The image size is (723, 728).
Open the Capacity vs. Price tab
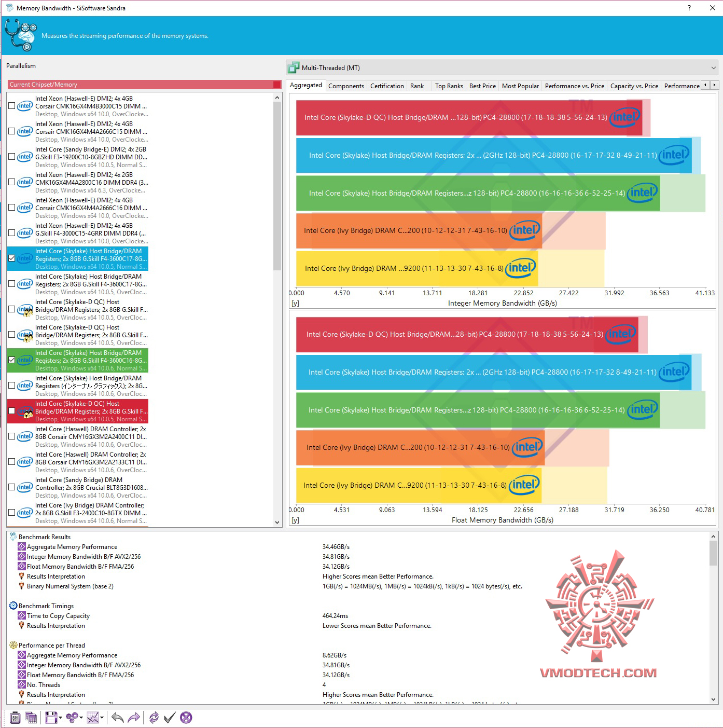[634, 86]
